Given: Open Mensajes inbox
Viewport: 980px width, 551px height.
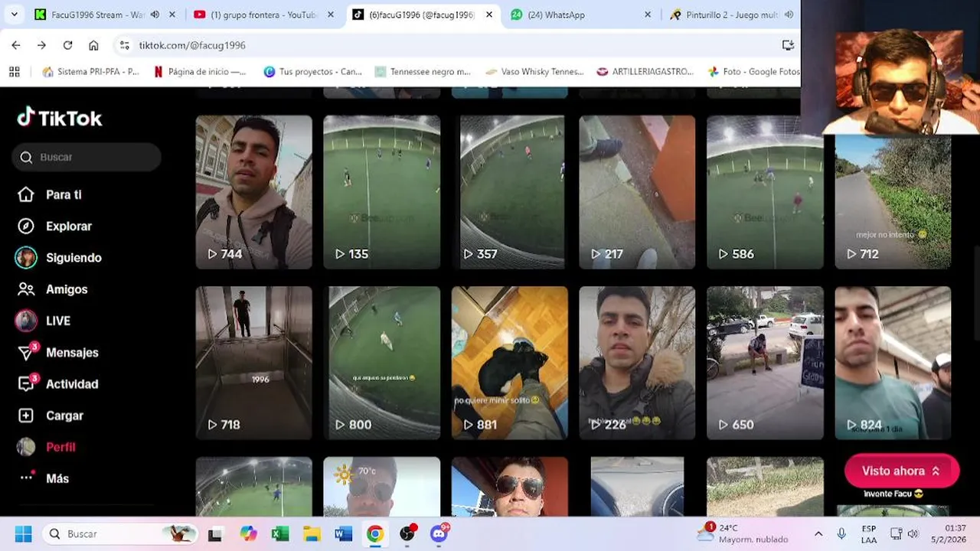Looking at the screenshot, I should click(x=58, y=352).
